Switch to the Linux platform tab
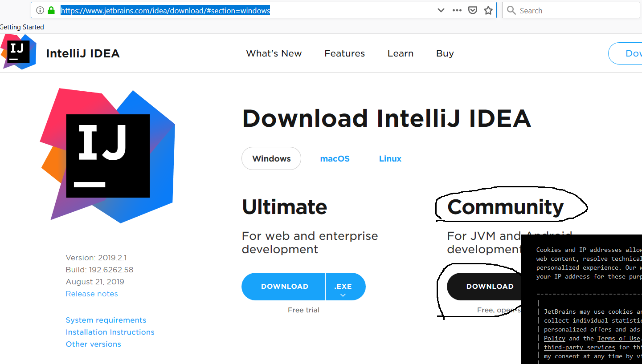The image size is (642, 364). (390, 158)
